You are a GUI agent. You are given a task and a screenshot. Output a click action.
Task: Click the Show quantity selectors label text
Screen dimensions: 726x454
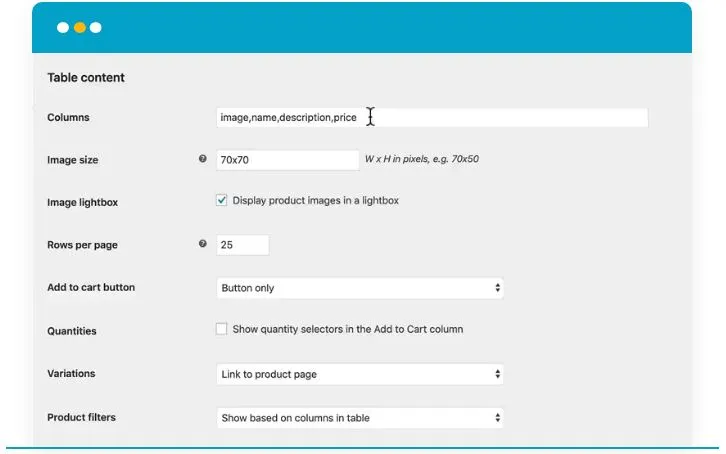(x=347, y=329)
